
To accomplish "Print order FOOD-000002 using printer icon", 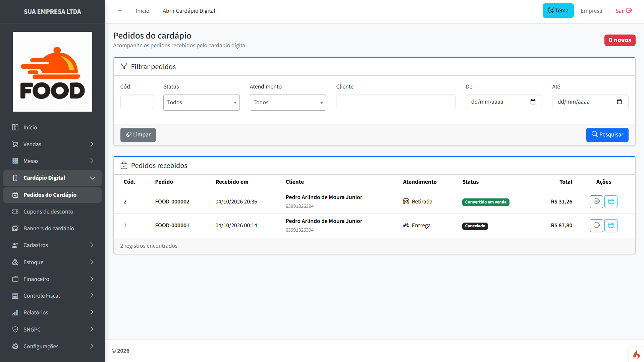I will (596, 202).
